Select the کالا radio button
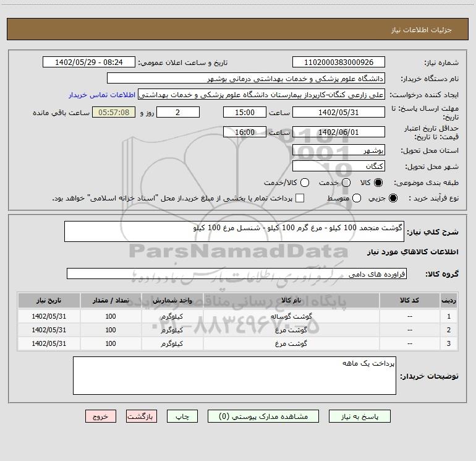This screenshot has width=476, height=461. (x=379, y=183)
